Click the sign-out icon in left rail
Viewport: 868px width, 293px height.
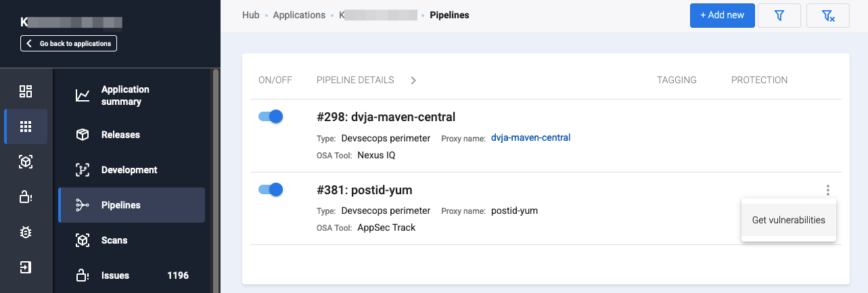(x=26, y=267)
